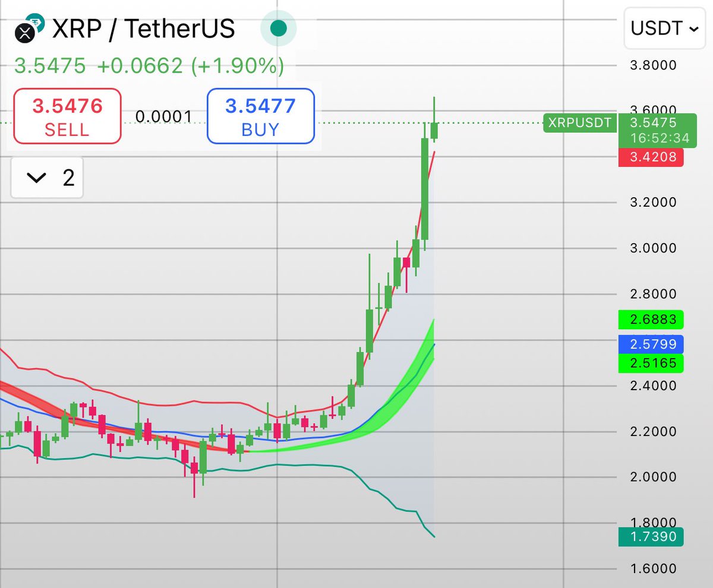
Task: Click the 3.2000 price axis label
Action: pyautogui.click(x=652, y=202)
